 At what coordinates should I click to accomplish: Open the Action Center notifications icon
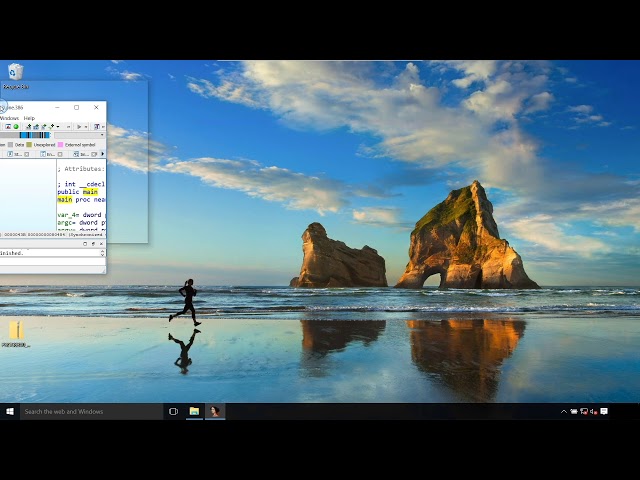click(x=604, y=411)
